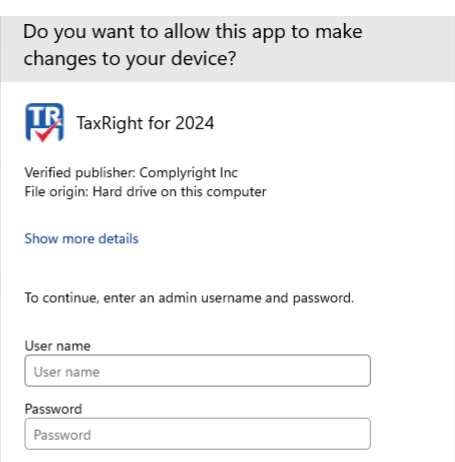Image resolution: width=455 pixels, height=462 pixels.
Task: Select the User name label text
Action: click(x=57, y=346)
